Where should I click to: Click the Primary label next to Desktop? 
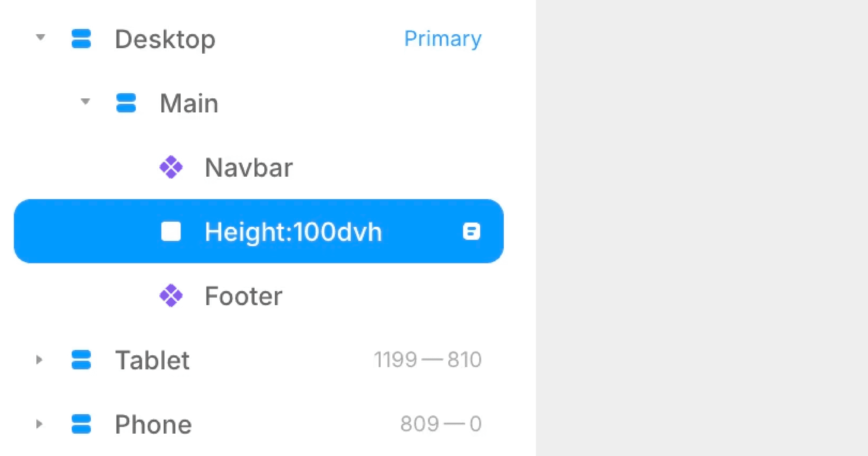coord(443,39)
